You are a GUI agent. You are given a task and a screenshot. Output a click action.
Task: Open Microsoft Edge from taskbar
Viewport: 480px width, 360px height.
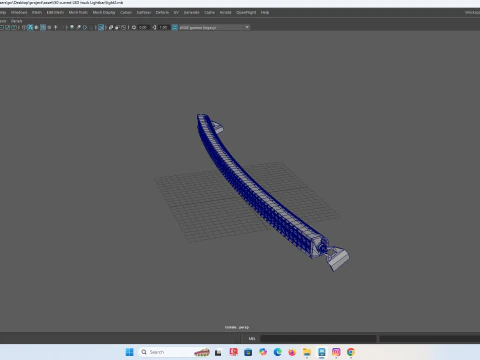pos(277,352)
